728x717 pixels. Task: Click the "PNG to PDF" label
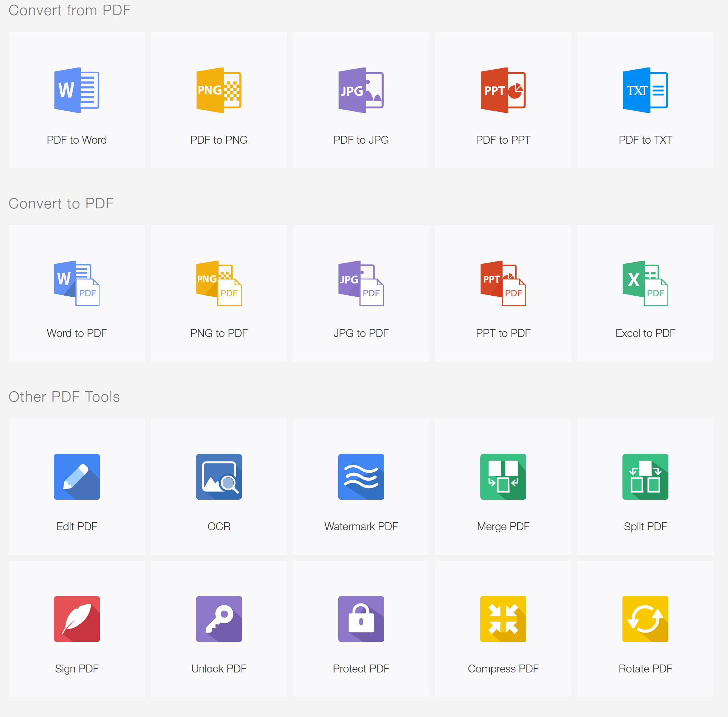click(219, 333)
